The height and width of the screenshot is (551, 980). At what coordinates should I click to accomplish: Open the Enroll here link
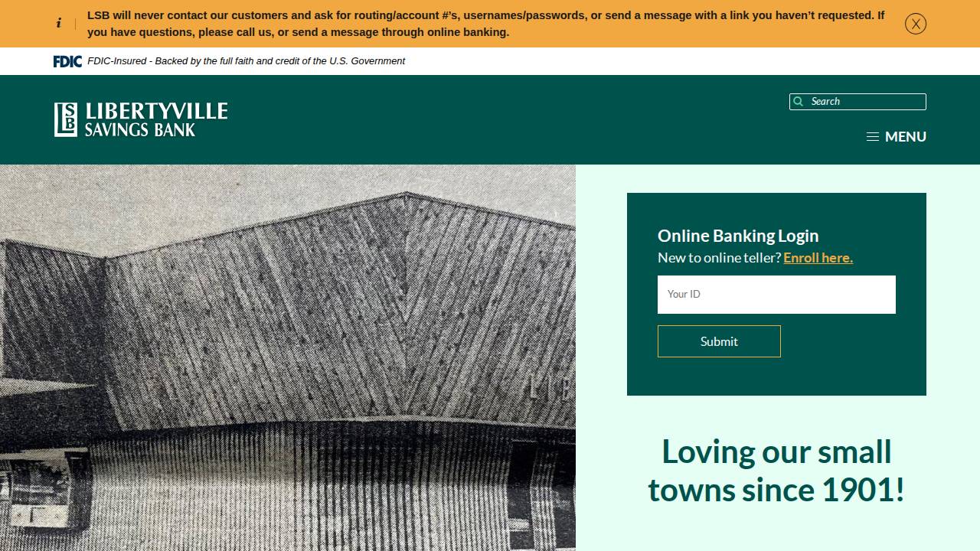click(x=818, y=258)
